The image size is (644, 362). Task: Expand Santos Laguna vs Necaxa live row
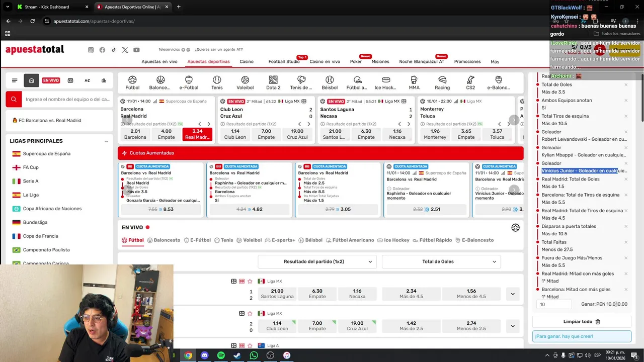513,294
